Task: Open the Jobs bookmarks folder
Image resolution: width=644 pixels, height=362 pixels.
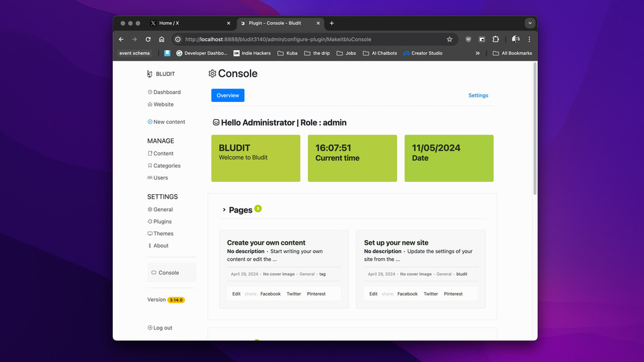Action: [346, 53]
